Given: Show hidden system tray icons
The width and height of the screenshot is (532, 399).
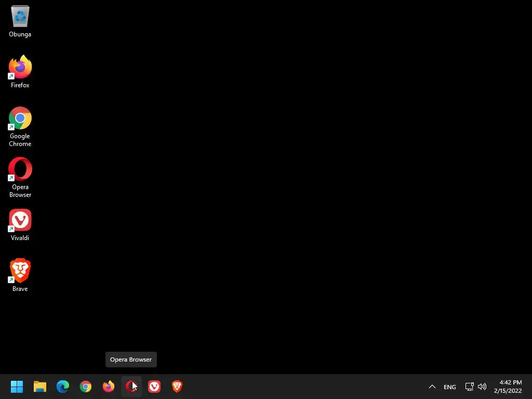Looking at the screenshot, I should (432, 387).
